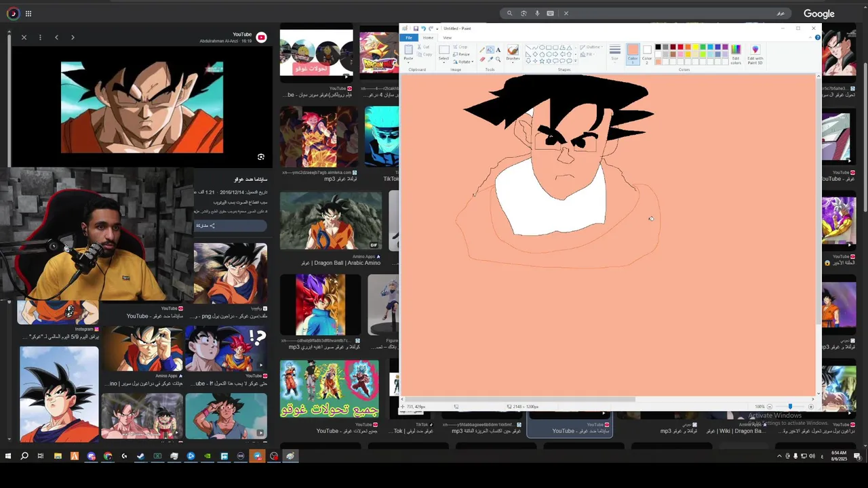The image size is (868, 488).
Task: Click Resize in the Image group
Action: click(461, 54)
